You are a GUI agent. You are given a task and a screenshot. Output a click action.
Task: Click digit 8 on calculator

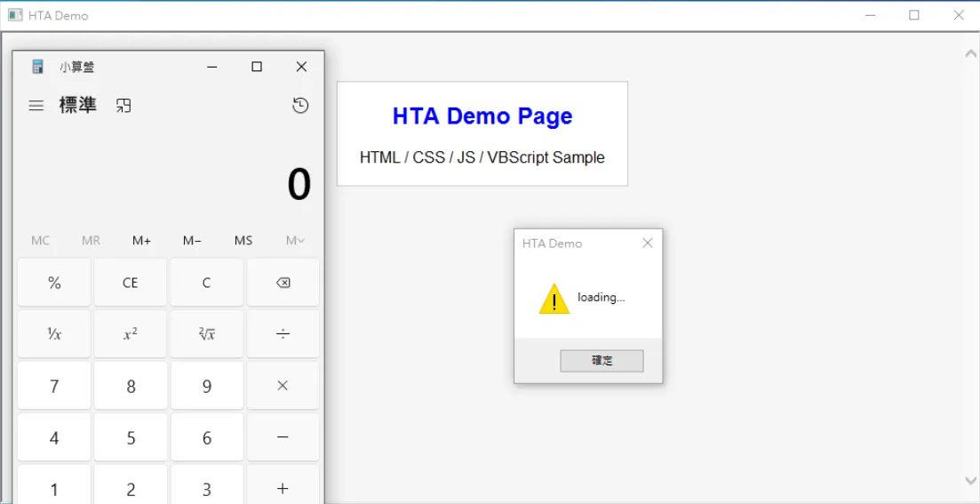(x=130, y=386)
